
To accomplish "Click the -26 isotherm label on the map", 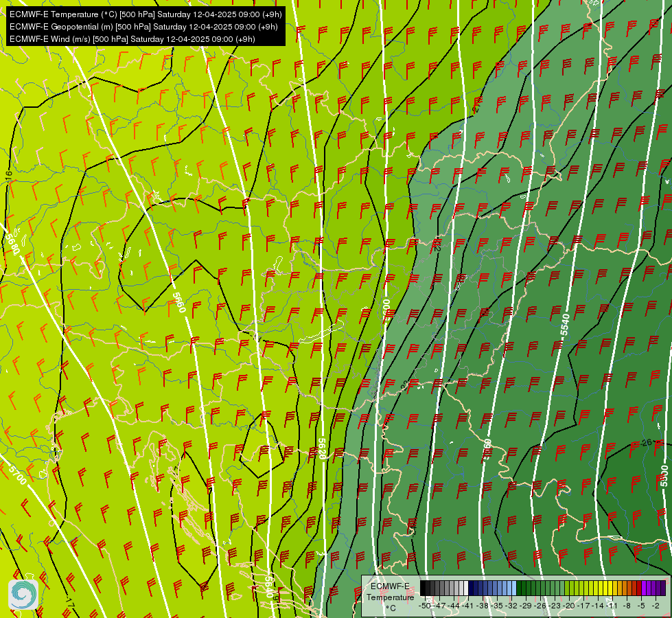I will click(646, 442).
